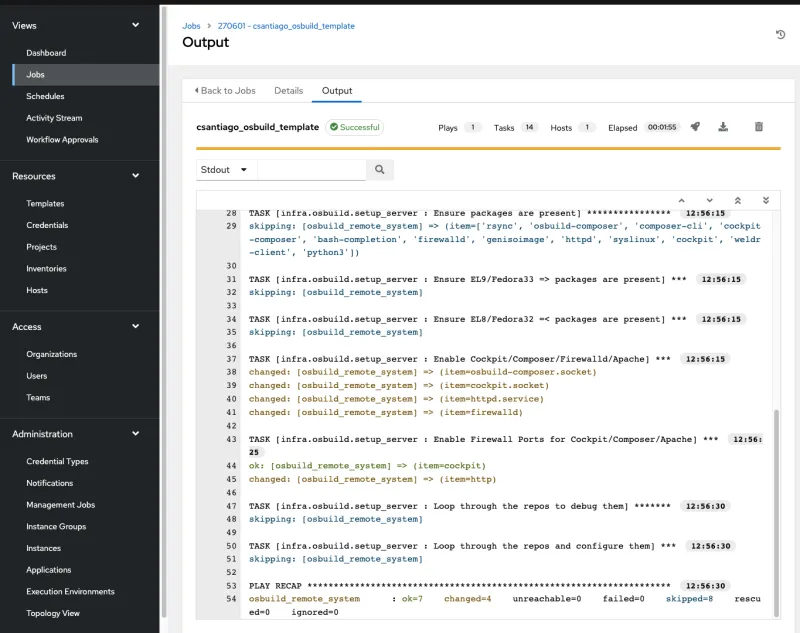Collapse the Resources sidebar section

136,176
